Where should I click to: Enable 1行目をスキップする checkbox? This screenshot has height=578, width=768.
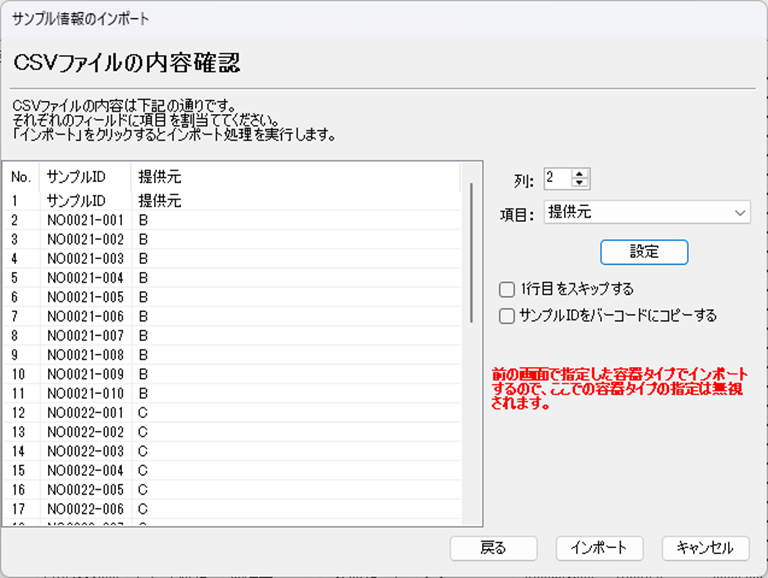click(507, 290)
